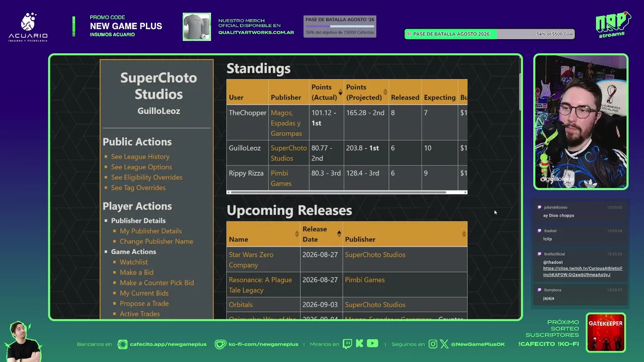Click the SuperChoto Studios sidebar heading
Viewport: 644px width, 362px height.
[x=158, y=86]
